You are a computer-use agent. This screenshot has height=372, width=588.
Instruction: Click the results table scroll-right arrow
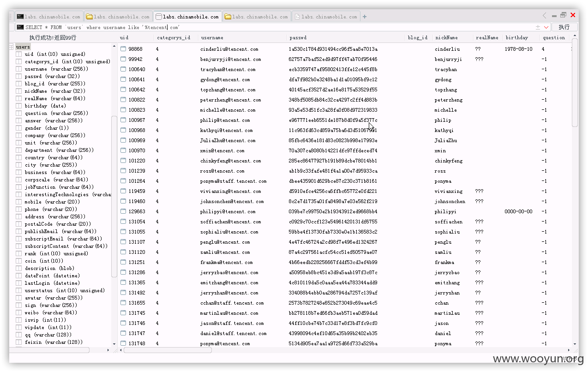point(569,350)
